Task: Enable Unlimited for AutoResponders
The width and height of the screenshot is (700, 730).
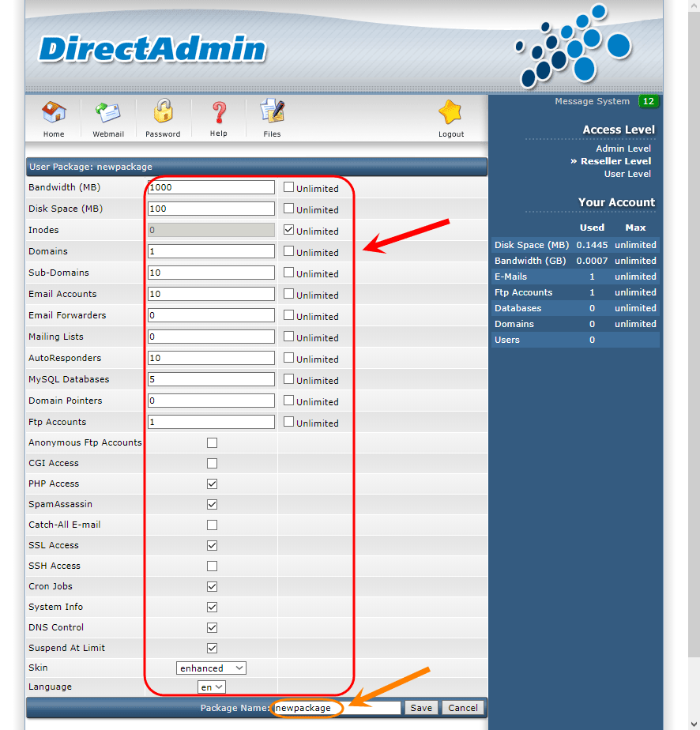Action: [288, 358]
